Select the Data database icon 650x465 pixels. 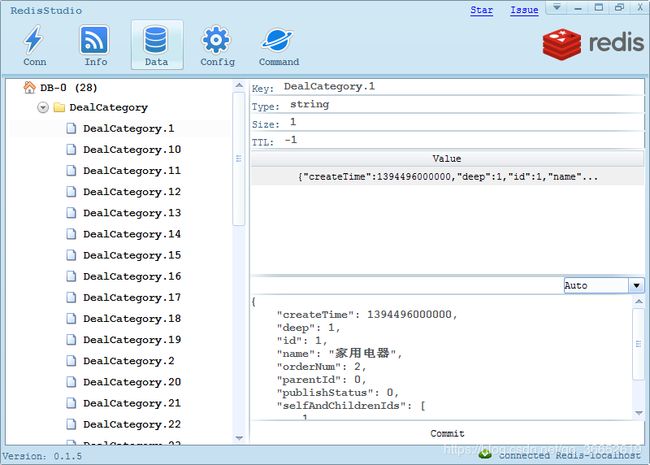pos(156,46)
